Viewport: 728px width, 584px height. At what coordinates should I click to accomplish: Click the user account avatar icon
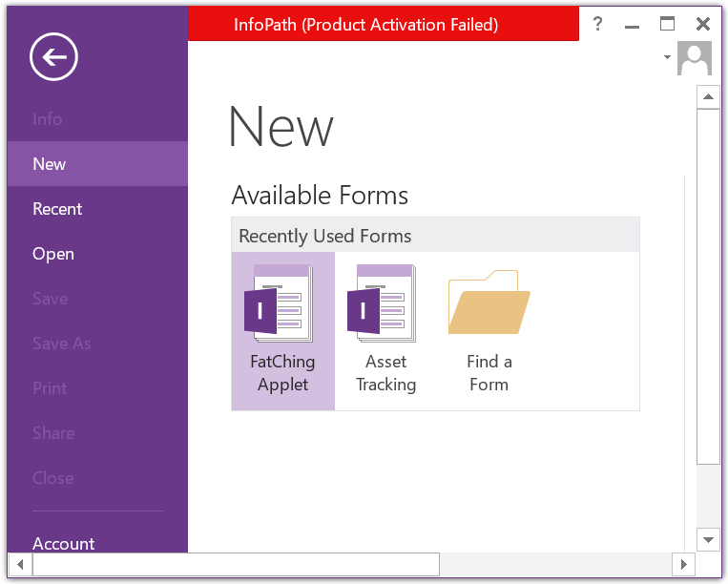pos(695,58)
